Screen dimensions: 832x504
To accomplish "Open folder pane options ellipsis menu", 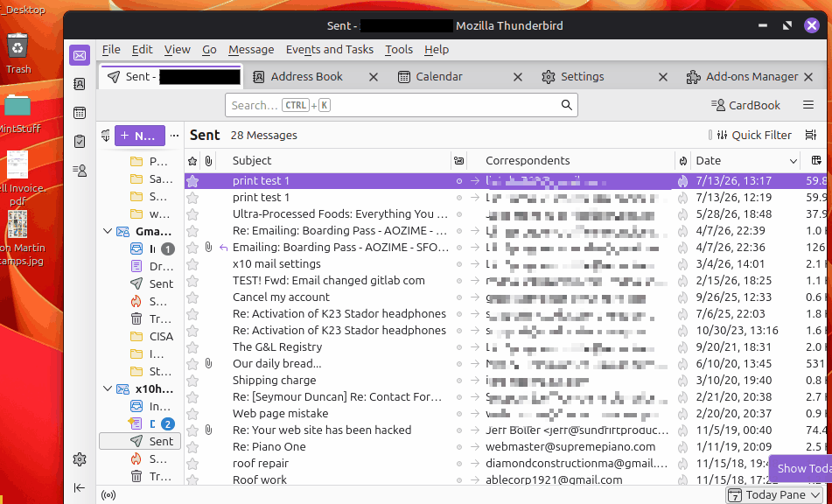I will coord(174,136).
